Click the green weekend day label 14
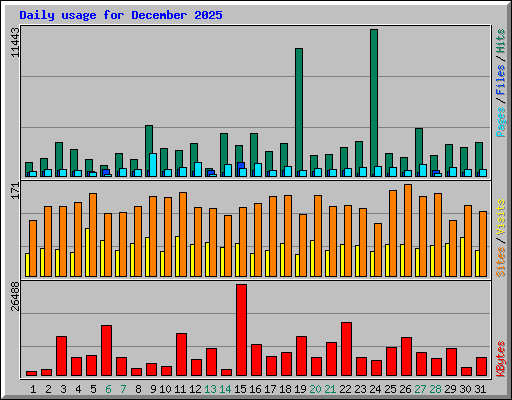512x400 pixels. click(x=225, y=389)
